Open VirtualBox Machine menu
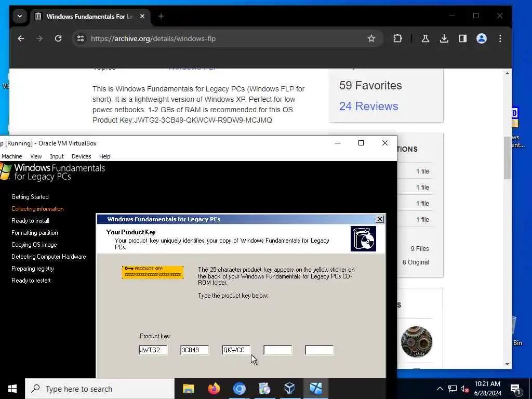This screenshot has width=532, height=399. (x=11, y=156)
